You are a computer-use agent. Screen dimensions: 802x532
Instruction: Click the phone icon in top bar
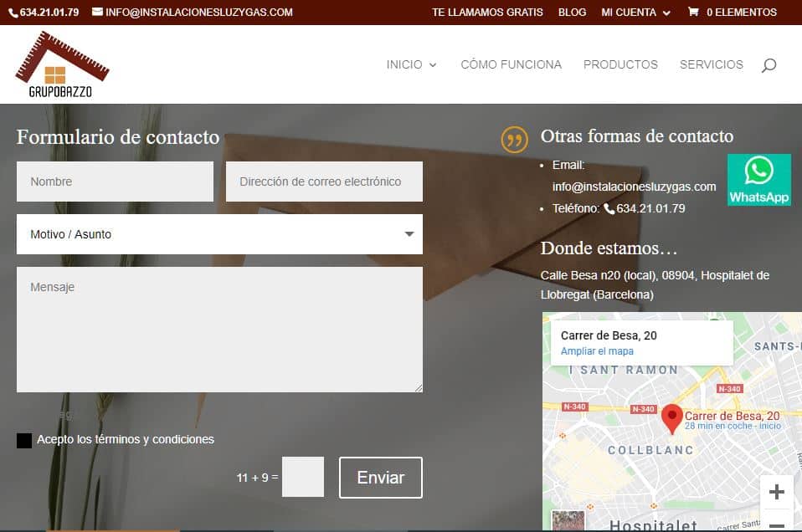point(13,13)
